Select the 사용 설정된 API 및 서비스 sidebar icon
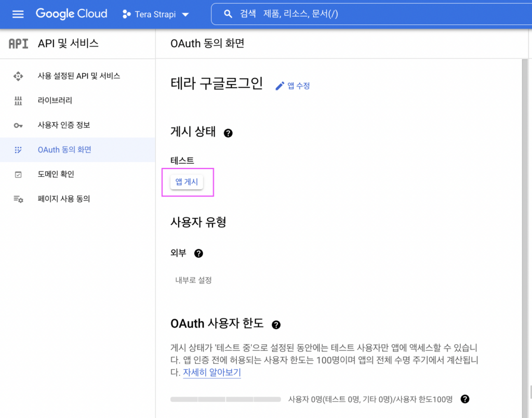532x418 pixels. [19, 75]
